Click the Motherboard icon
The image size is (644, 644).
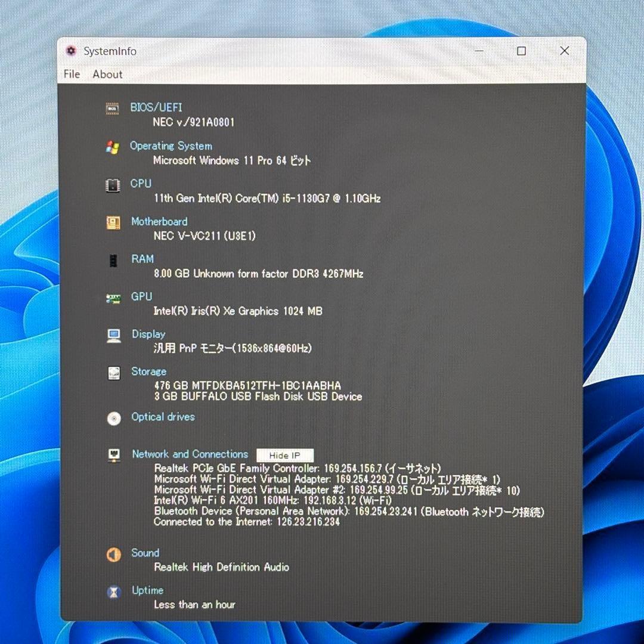(x=113, y=222)
